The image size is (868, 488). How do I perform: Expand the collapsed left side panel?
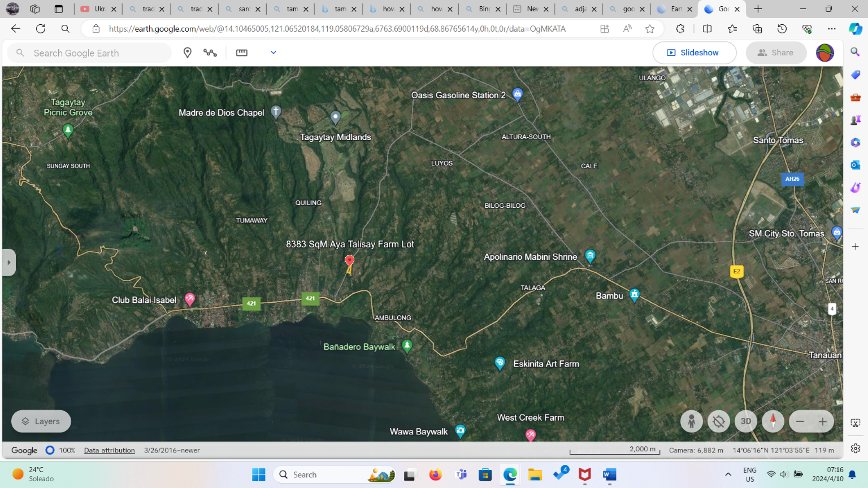point(8,263)
